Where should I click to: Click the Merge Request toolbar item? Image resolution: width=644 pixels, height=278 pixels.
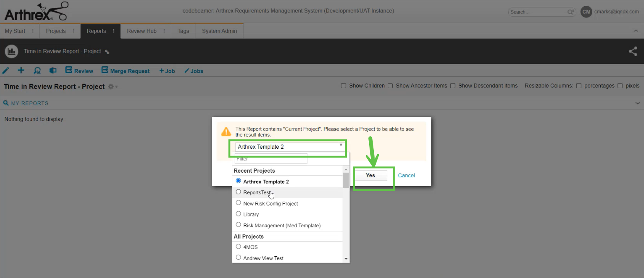click(126, 71)
